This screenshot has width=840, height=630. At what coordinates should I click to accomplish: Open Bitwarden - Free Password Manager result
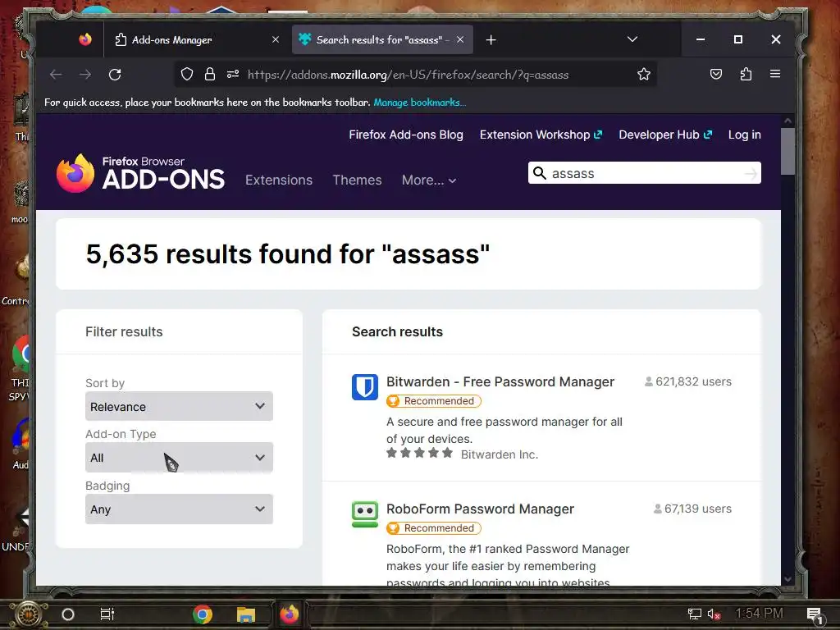500,382
